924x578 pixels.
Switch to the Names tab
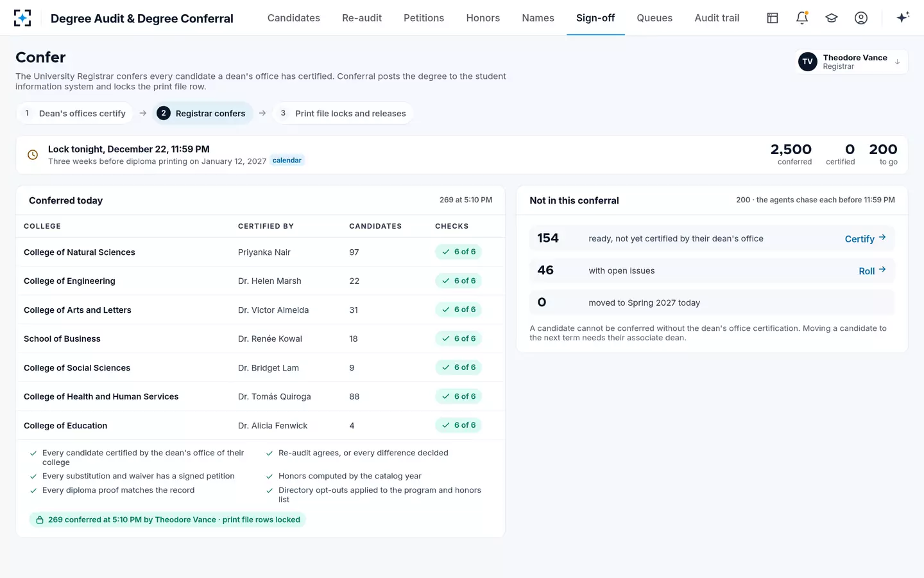click(x=538, y=18)
